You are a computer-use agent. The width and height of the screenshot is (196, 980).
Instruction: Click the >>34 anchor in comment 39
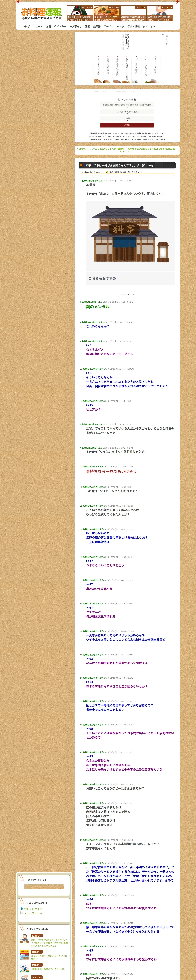point(90,899)
